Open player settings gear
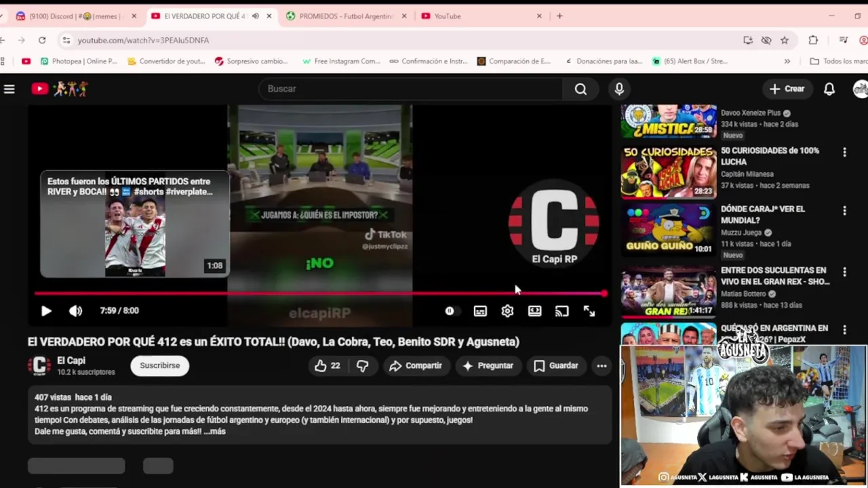Image resolution: width=868 pixels, height=488 pixels. click(x=507, y=311)
